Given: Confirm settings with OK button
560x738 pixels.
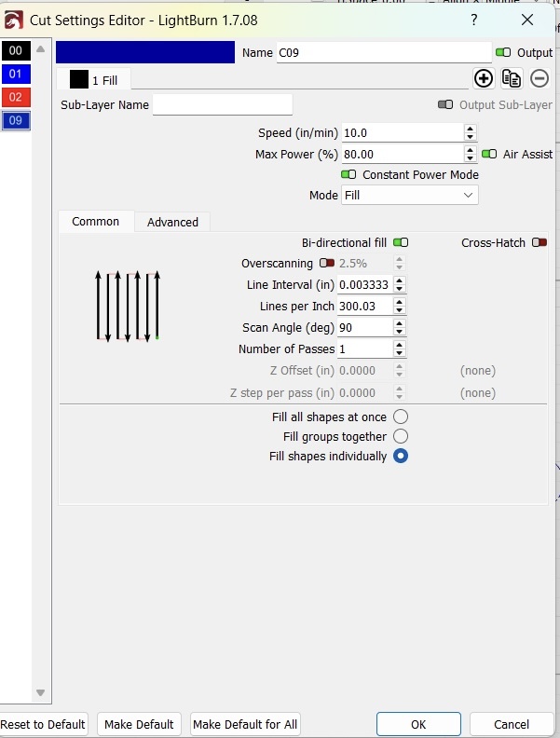Looking at the screenshot, I should pyautogui.click(x=418, y=724).
